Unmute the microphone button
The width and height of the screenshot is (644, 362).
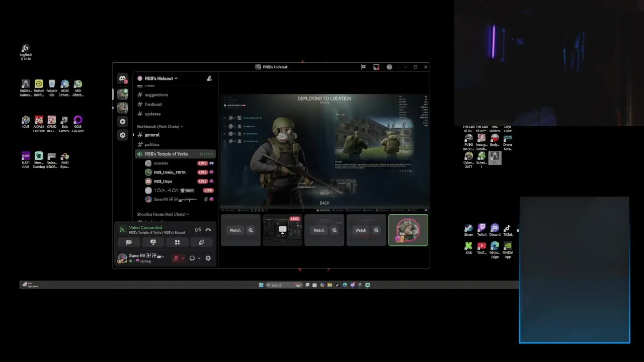point(176,258)
